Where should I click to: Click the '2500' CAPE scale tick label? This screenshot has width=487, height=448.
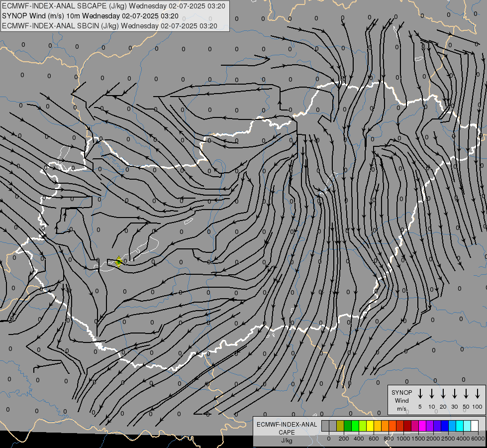click(x=448, y=439)
